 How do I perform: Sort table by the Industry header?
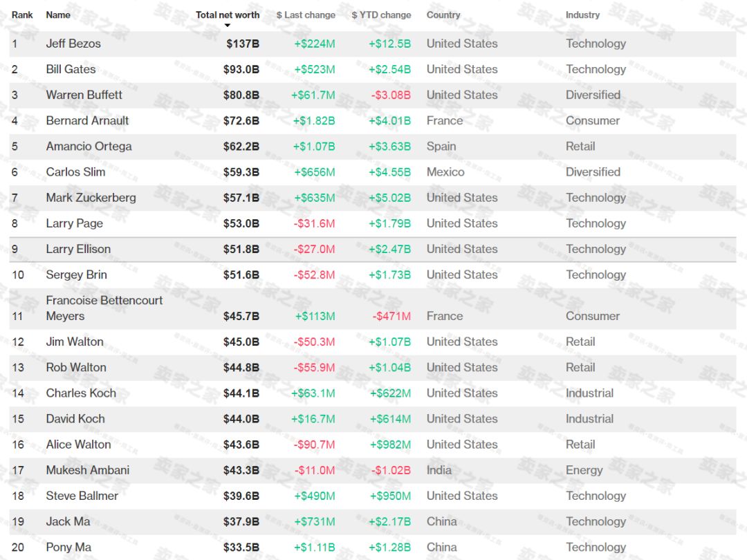(x=582, y=15)
